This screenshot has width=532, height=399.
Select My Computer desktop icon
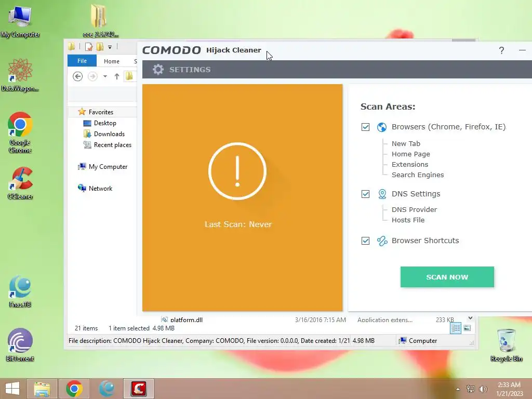coord(20,21)
